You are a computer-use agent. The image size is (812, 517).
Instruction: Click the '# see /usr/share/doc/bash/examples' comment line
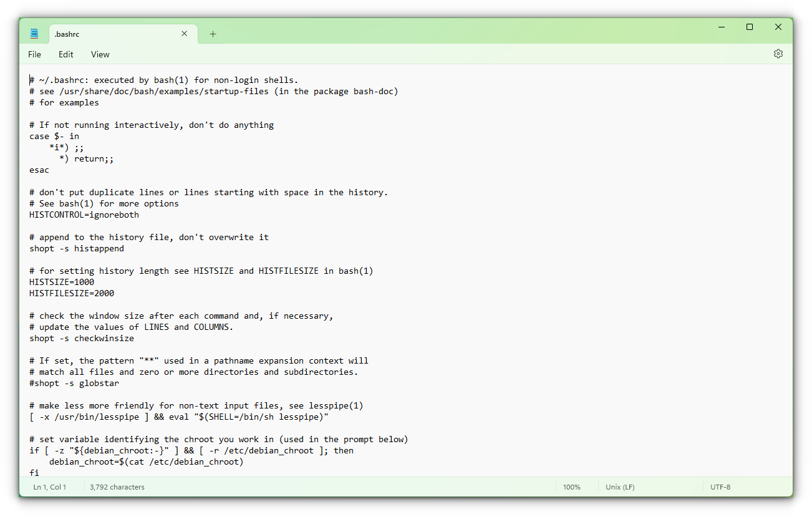[214, 91]
